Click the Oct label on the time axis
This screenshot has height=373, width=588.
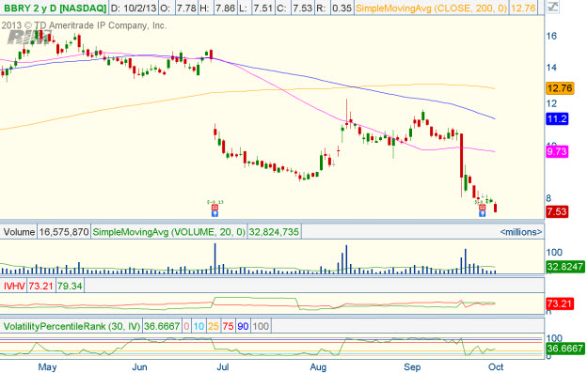point(496,367)
